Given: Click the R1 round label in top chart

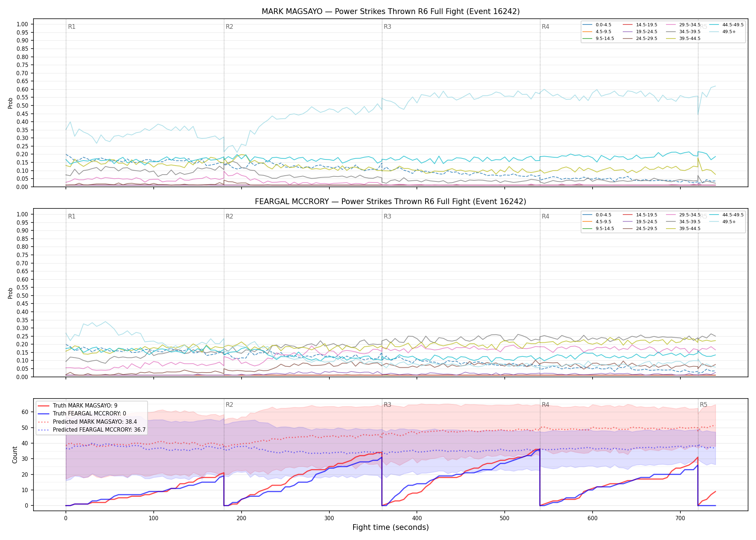Looking at the screenshot, I should [x=72, y=27].
